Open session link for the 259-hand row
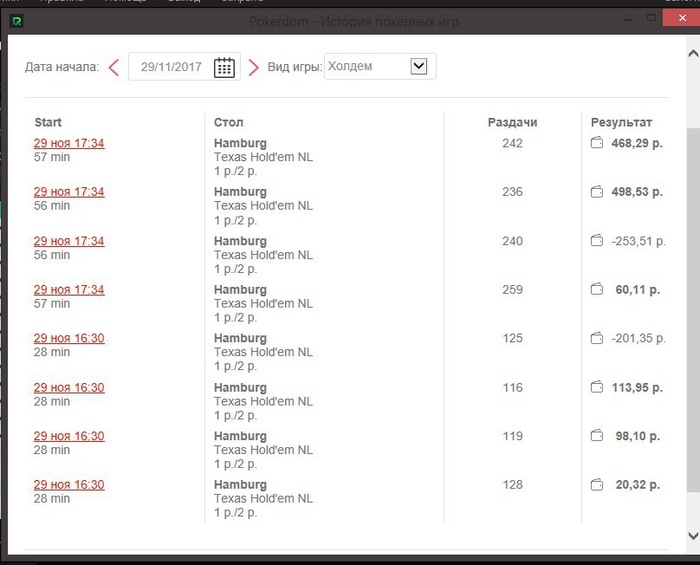Image resolution: width=700 pixels, height=565 pixels. [69, 290]
